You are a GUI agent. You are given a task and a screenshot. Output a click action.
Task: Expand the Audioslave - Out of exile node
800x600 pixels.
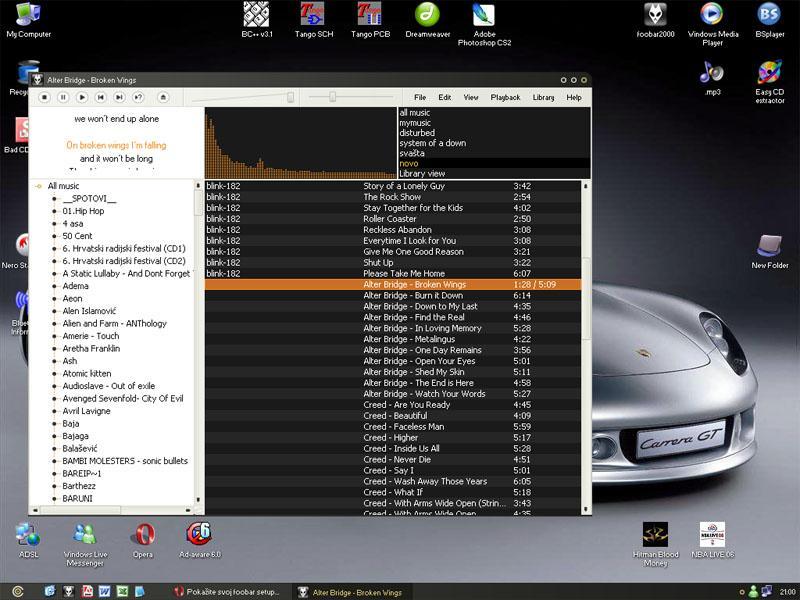click(54, 386)
